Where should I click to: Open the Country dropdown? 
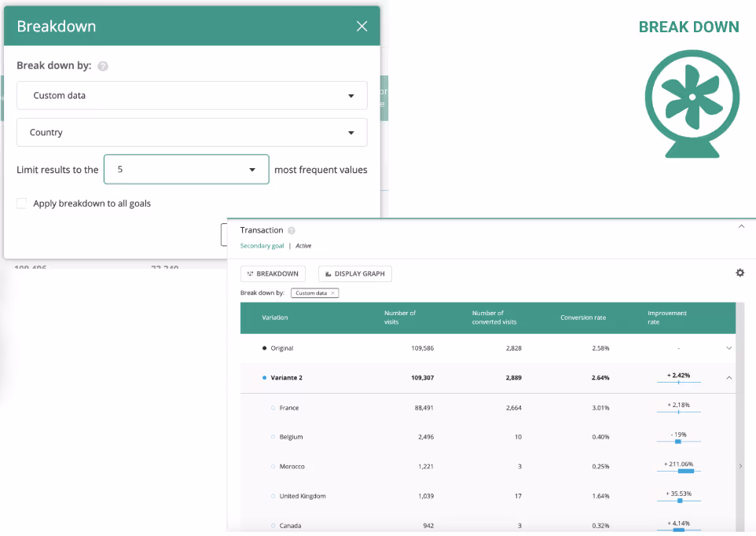click(192, 132)
